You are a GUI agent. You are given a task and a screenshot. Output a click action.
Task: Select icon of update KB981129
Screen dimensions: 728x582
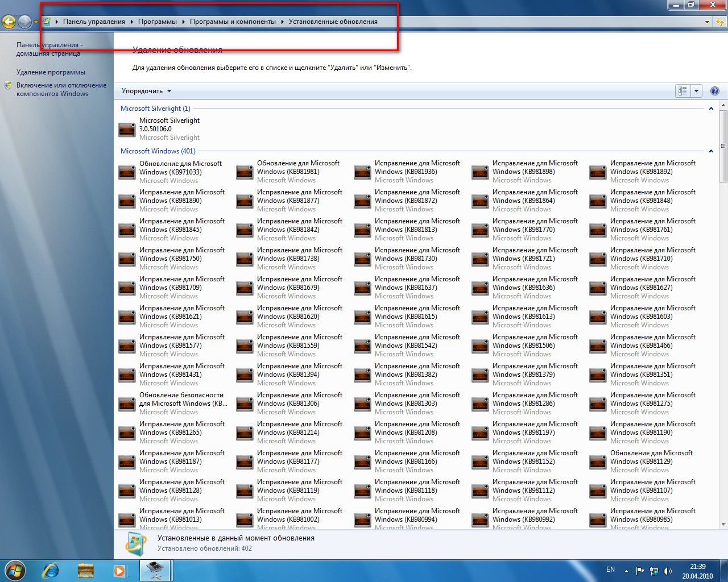(598, 462)
